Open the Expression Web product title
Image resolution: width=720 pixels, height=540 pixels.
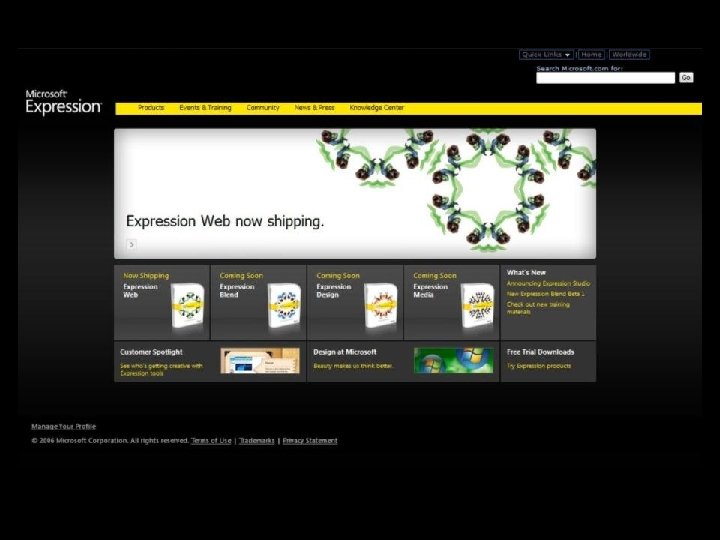pos(140,291)
